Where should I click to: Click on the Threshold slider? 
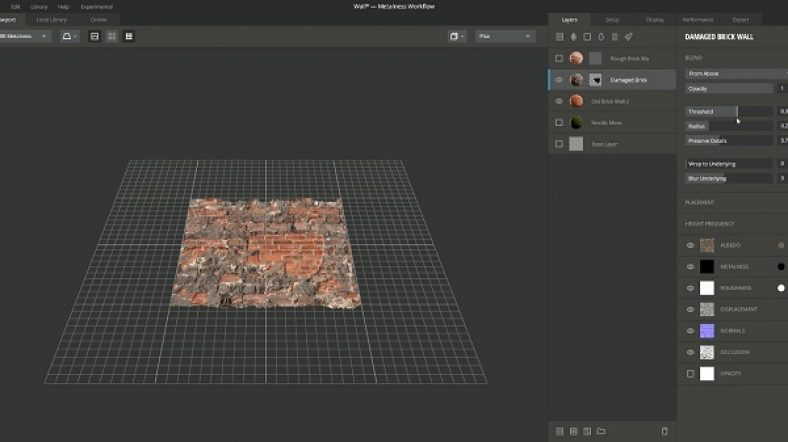click(x=729, y=111)
